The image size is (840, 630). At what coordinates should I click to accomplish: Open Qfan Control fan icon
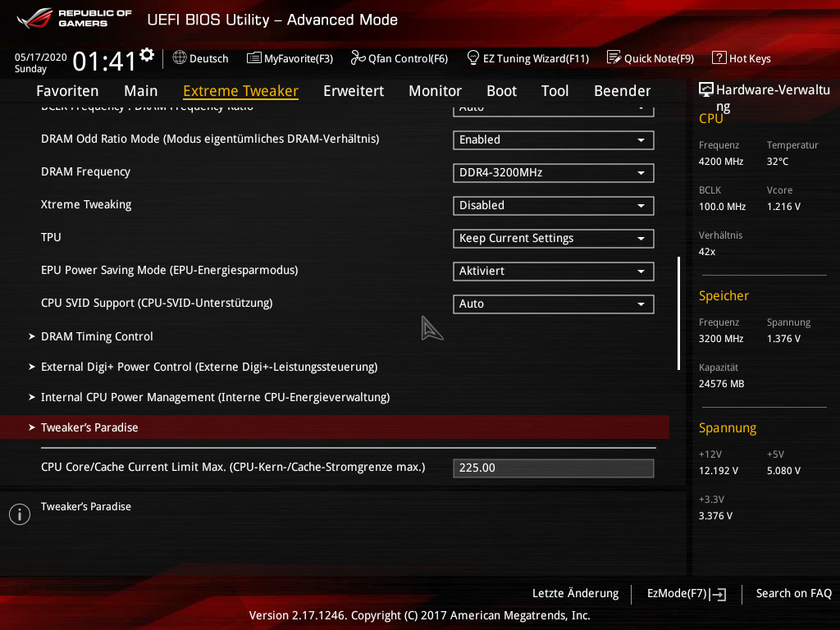[x=358, y=57]
